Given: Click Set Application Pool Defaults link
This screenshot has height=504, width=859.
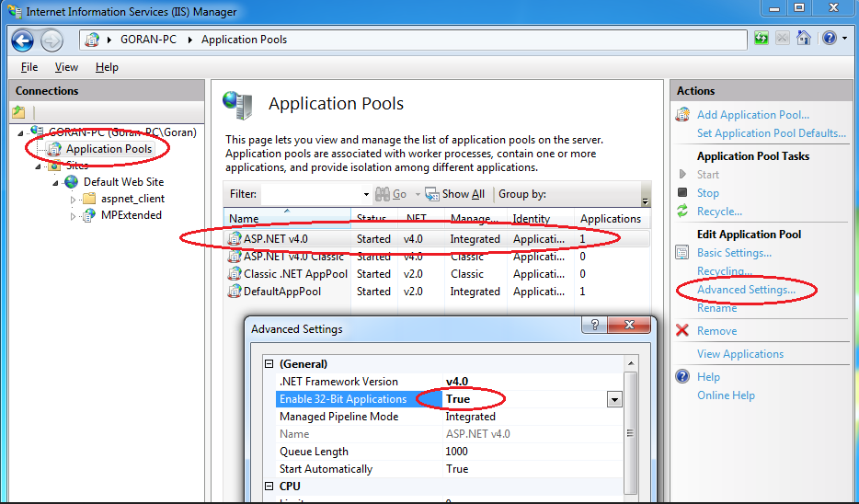Looking at the screenshot, I should (x=771, y=133).
